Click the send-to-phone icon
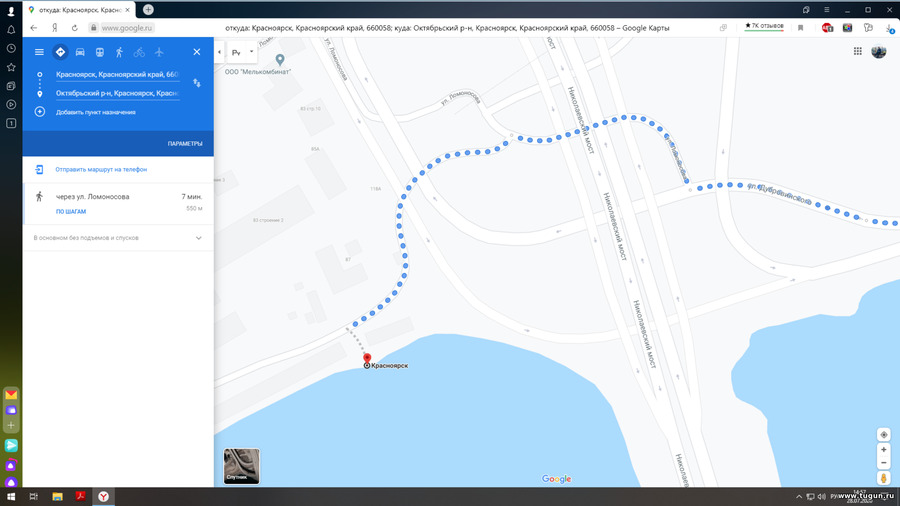900x506 pixels. [x=39, y=169]
